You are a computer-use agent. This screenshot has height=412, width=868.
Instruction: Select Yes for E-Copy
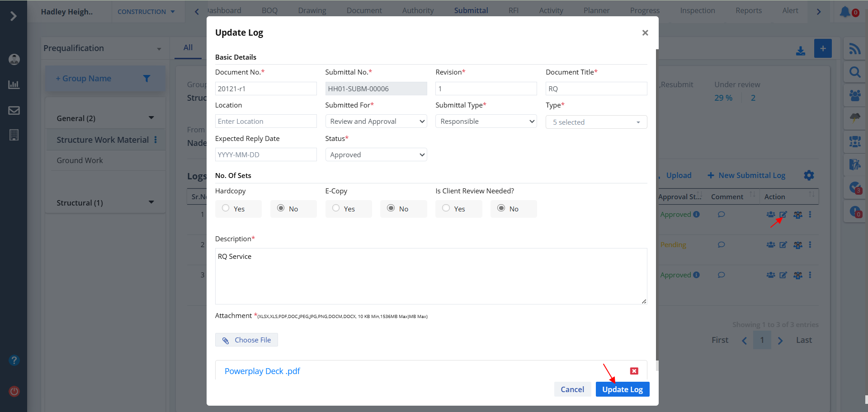pos(336,208)
